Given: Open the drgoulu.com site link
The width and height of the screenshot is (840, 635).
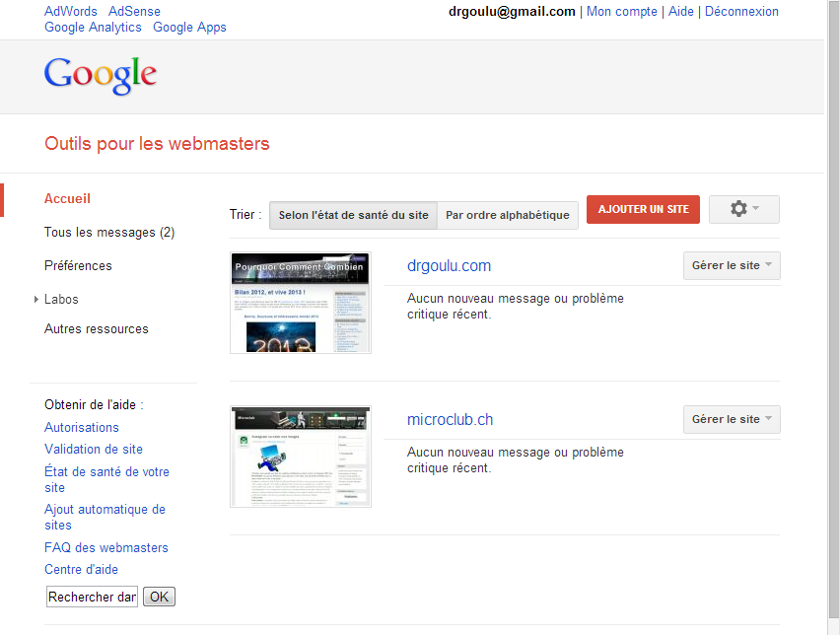Looking at the screenshot, I should [x=449, y=266].
